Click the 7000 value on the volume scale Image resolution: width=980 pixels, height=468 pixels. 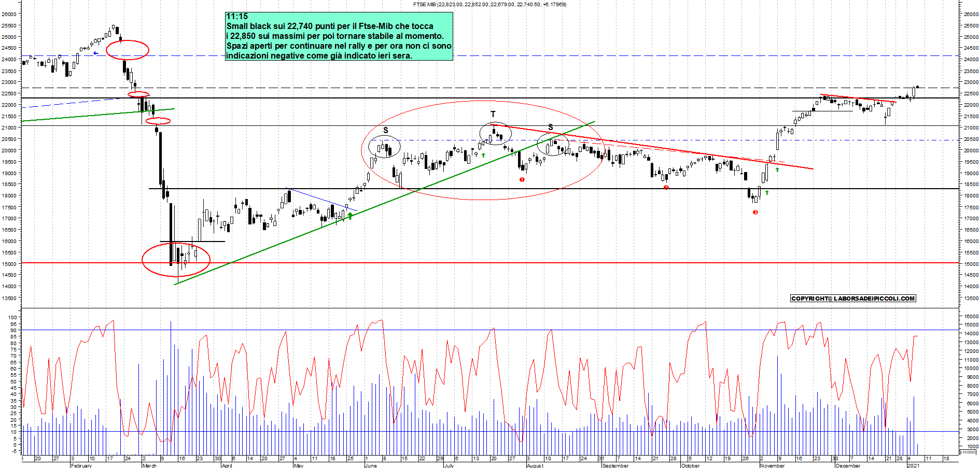(972, 394)
